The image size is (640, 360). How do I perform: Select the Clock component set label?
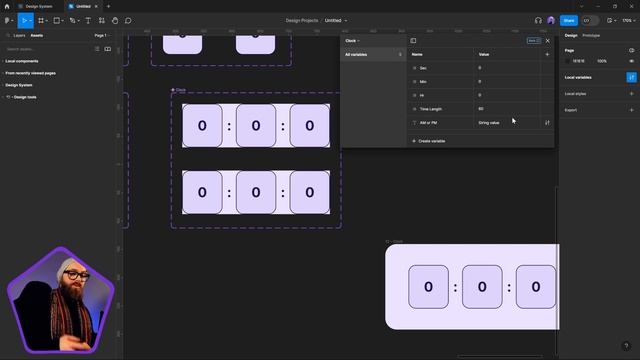pyautogui.click(x=179, y=90)
